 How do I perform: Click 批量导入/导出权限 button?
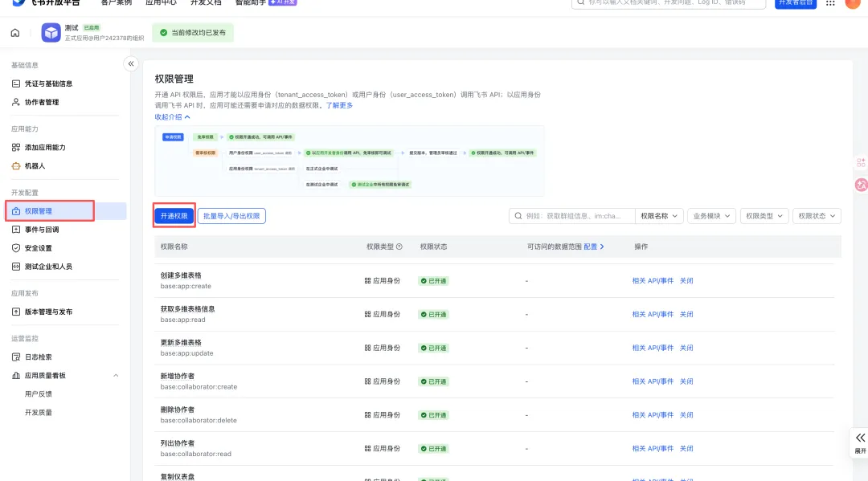(x=231, y=216)
